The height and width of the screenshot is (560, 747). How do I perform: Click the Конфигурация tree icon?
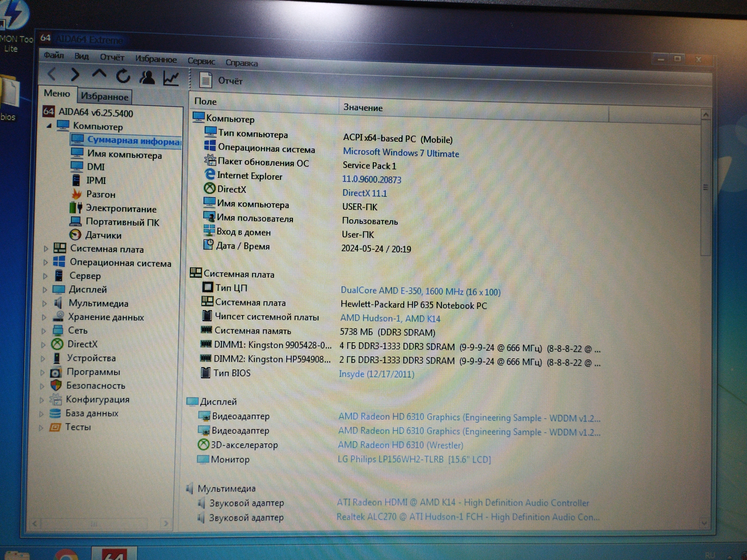pyautogui.click(x=56, y=399)
